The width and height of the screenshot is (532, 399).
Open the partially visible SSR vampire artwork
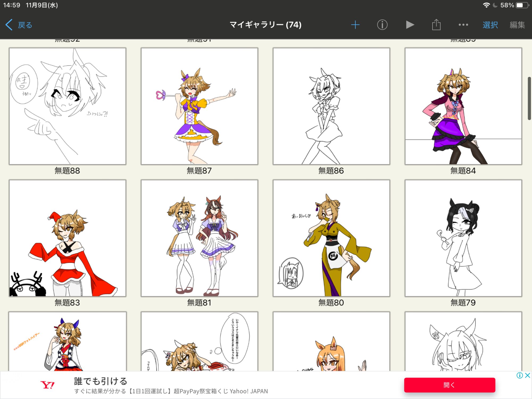point(68,341)
